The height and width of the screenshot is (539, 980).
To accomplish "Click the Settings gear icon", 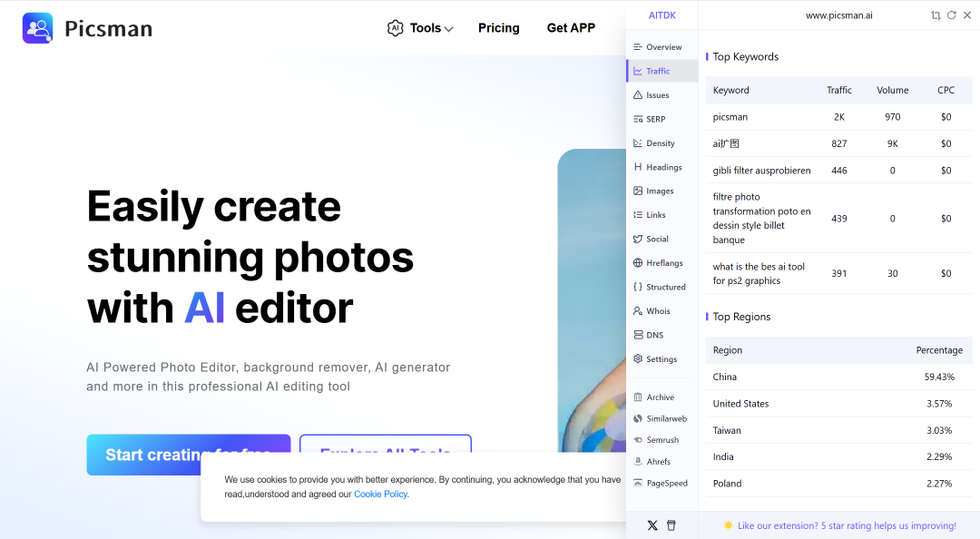I will coord(638,359).
